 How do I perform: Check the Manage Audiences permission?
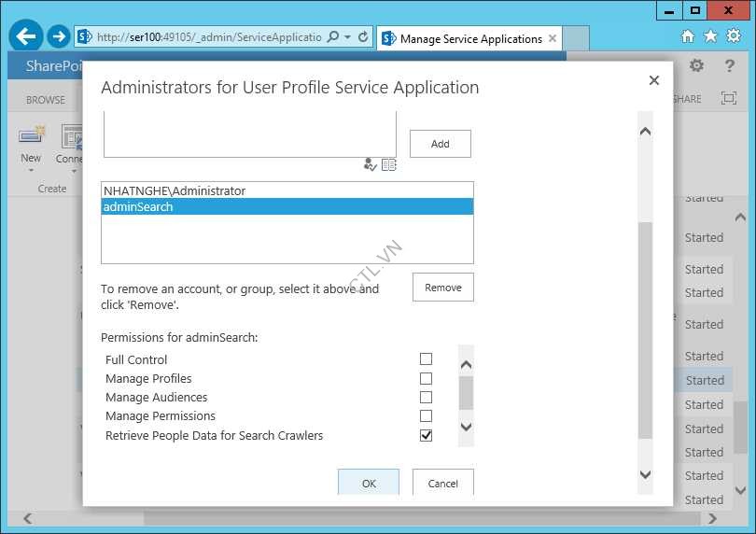pyautogui.click(x=426, y=397)
